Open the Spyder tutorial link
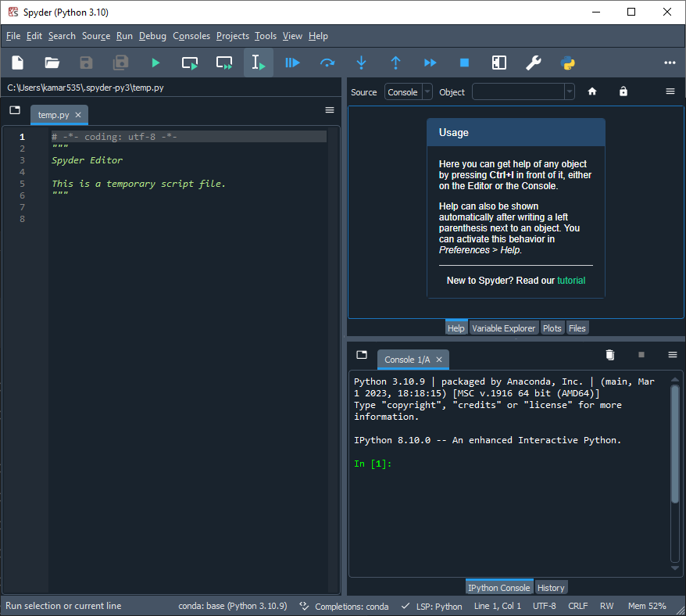 (x=571, y=280)
